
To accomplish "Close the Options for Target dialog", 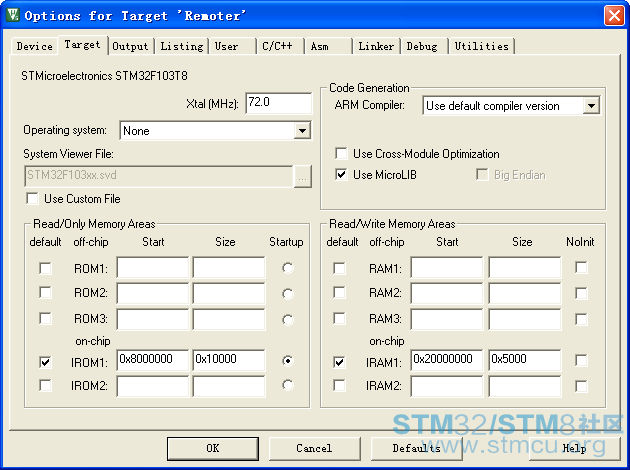I will point(614,16).
